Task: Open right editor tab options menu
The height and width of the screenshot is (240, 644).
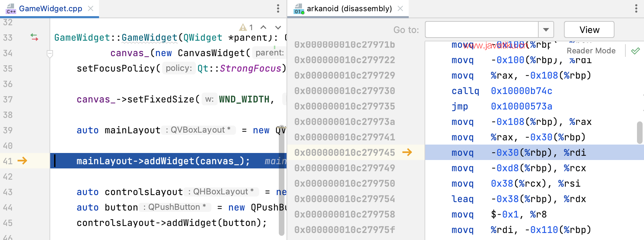Action: [636, 8]
